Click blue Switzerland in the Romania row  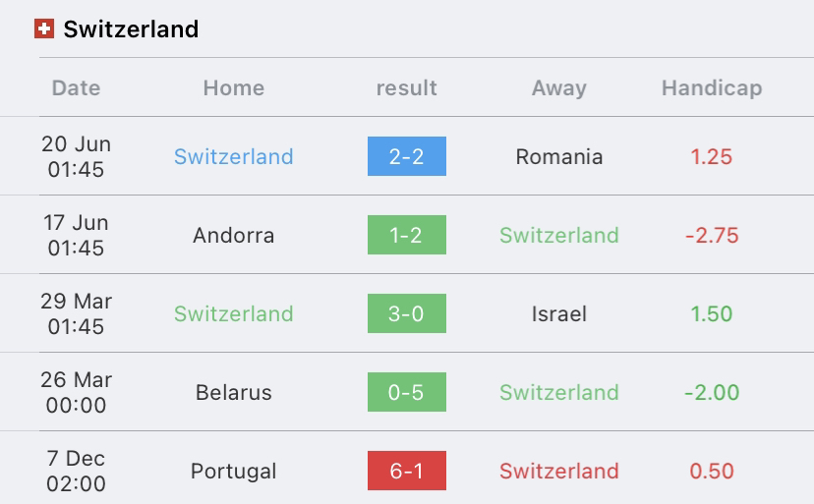[234, 157]
